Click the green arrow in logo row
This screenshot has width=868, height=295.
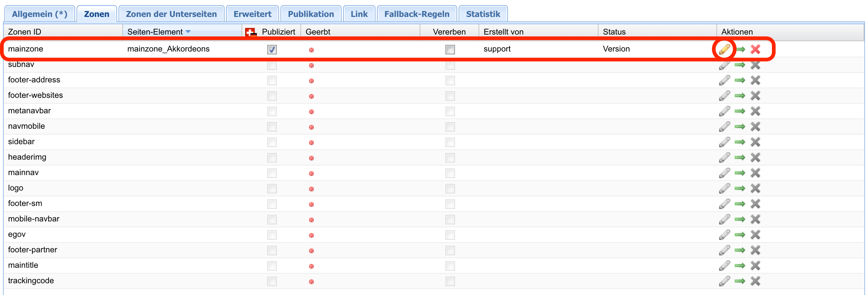tap(740, 188)
